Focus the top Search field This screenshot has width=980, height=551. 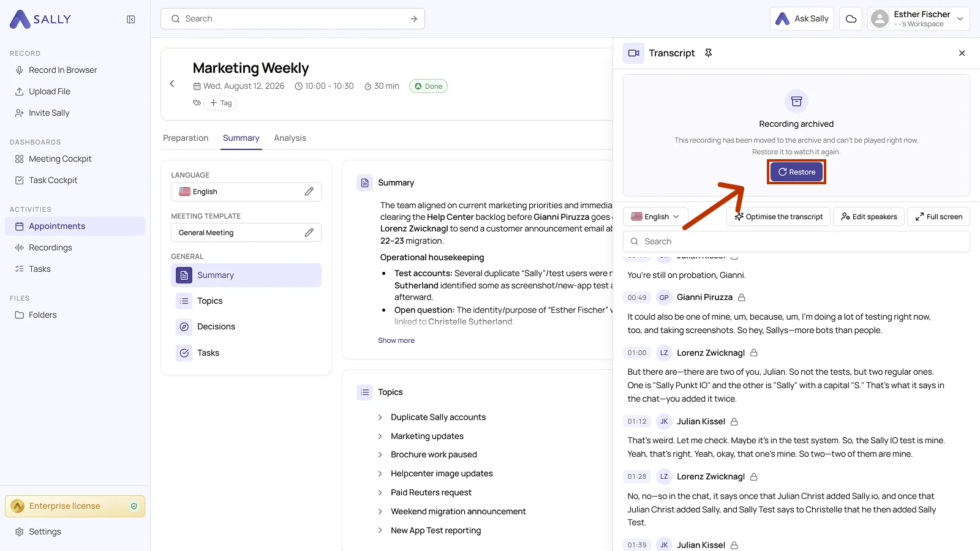(293, 19)
